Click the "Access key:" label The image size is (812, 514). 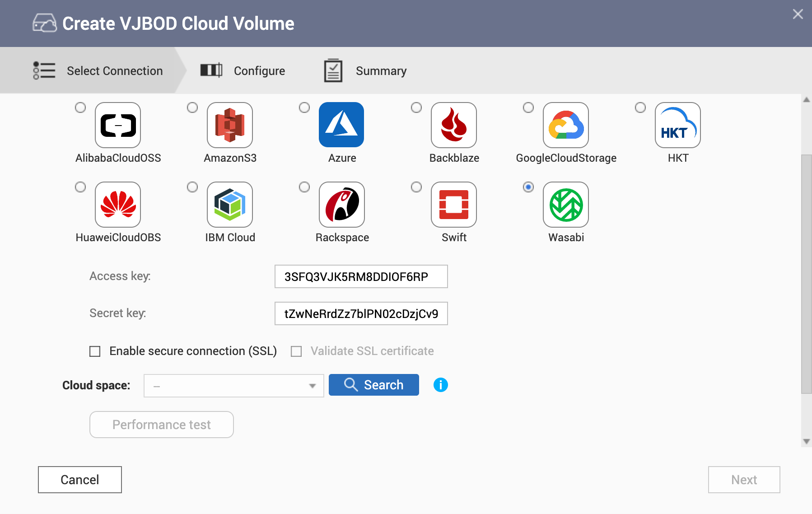[120, 276]
